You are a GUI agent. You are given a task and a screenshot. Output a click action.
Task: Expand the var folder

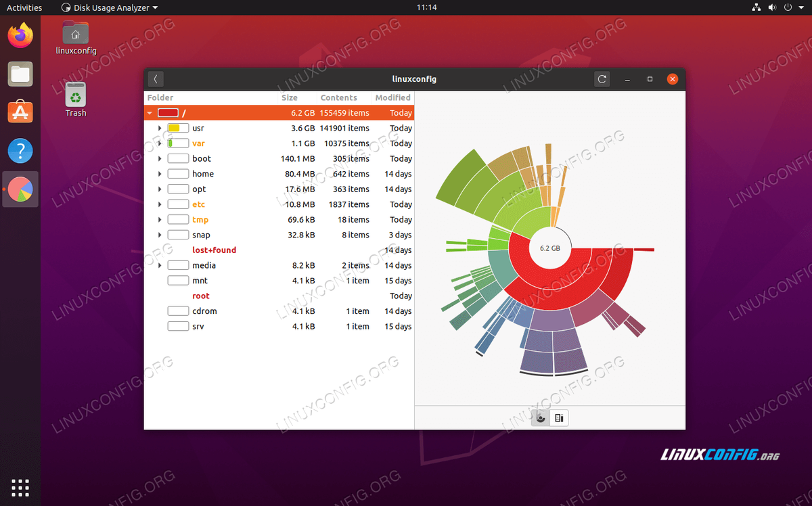pyautogui.click(x=160, y=143)
